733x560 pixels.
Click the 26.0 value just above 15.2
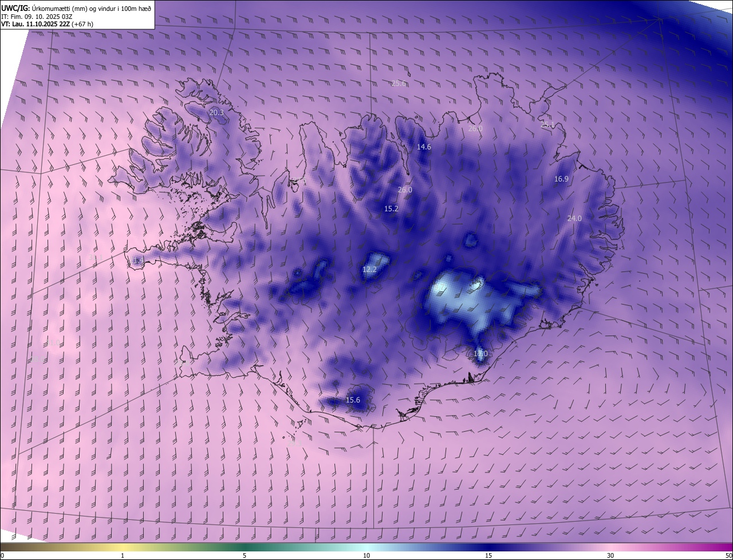coord(405,190)
